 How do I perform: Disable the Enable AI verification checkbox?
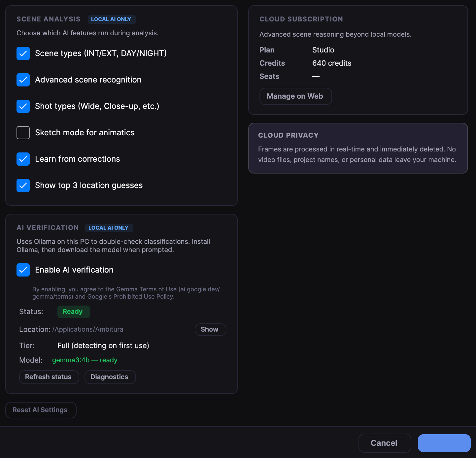tap(23, 270)
